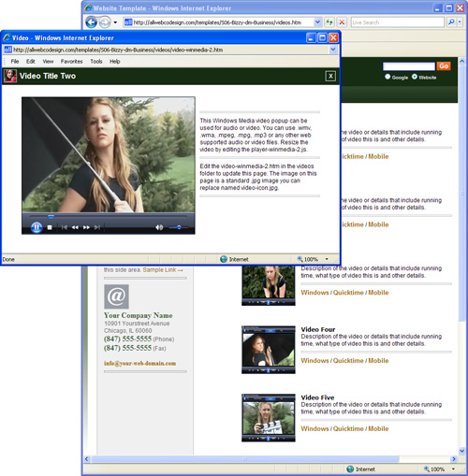The width and height of the screenshot is (468, 476).
Task: Fast forward the video
Action: [86, 227]
